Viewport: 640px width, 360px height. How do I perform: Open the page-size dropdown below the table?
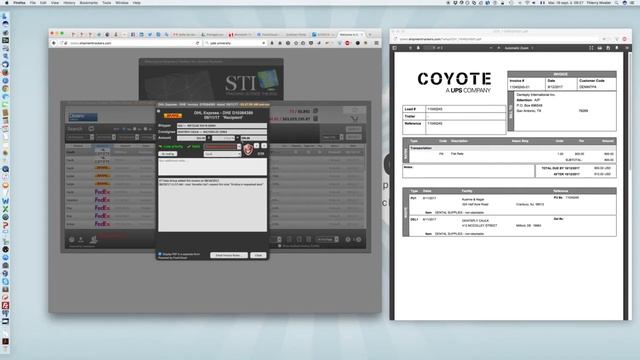click(328, 240)
